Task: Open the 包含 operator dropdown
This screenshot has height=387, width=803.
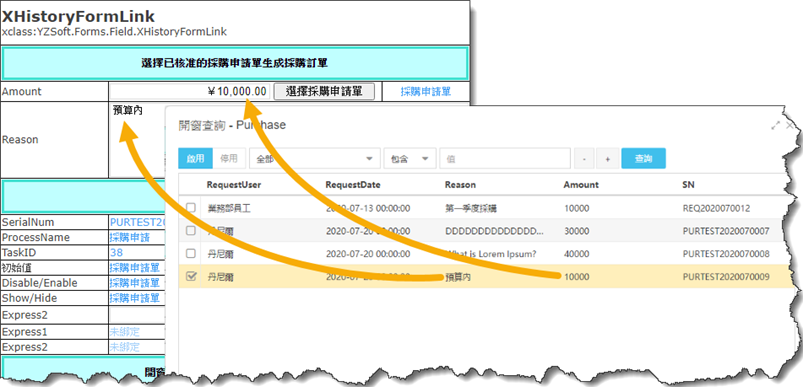Action: pyautogui.click(x=410, y=159)
